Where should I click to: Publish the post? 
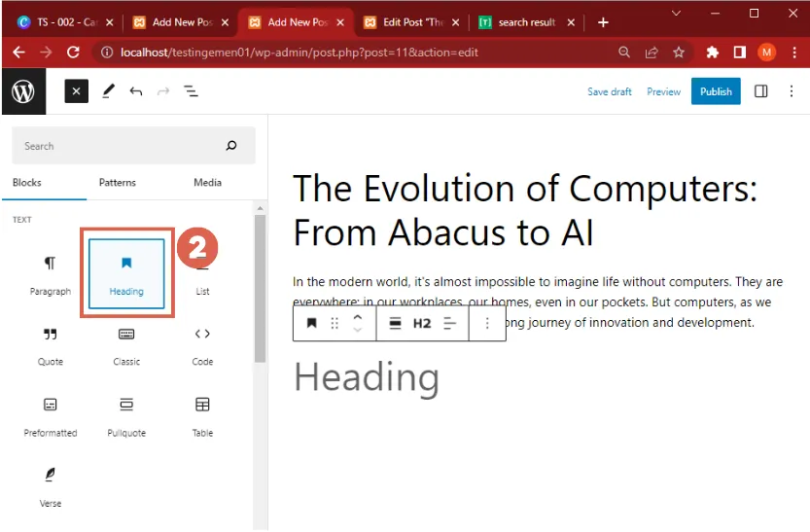(716, 91)
